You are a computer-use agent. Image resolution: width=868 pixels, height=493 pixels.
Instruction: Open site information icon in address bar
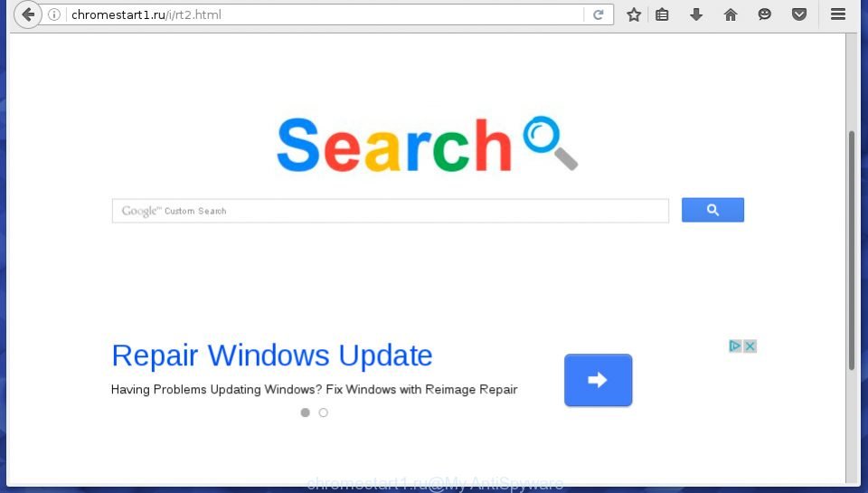point(54,14)
